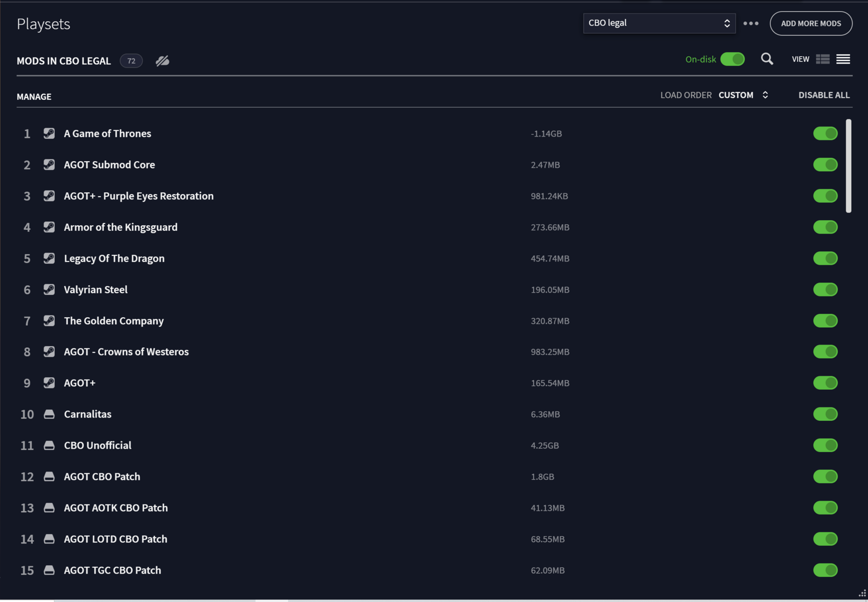Disable The Golden Company mod

(825, 321)
